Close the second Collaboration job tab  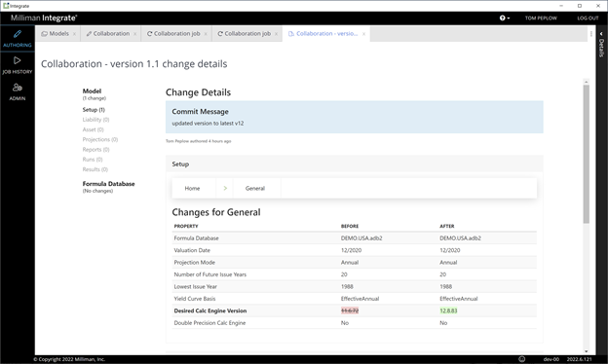(x=276, y=34)
